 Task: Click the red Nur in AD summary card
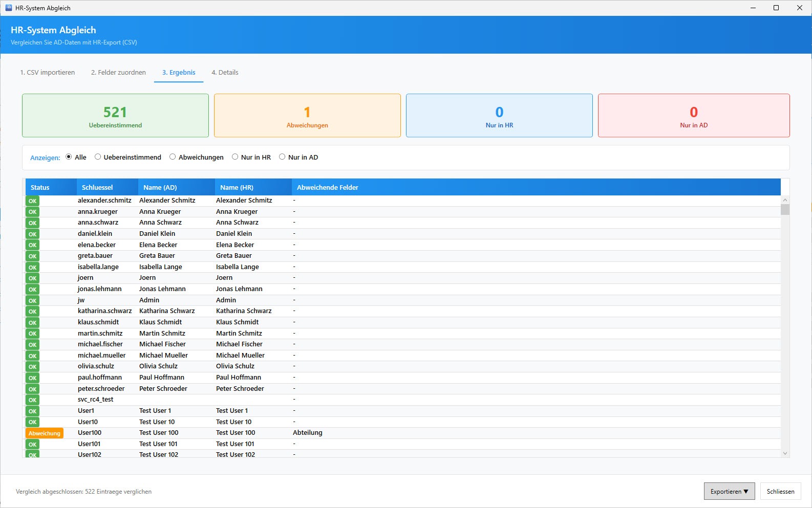point(694,116)
